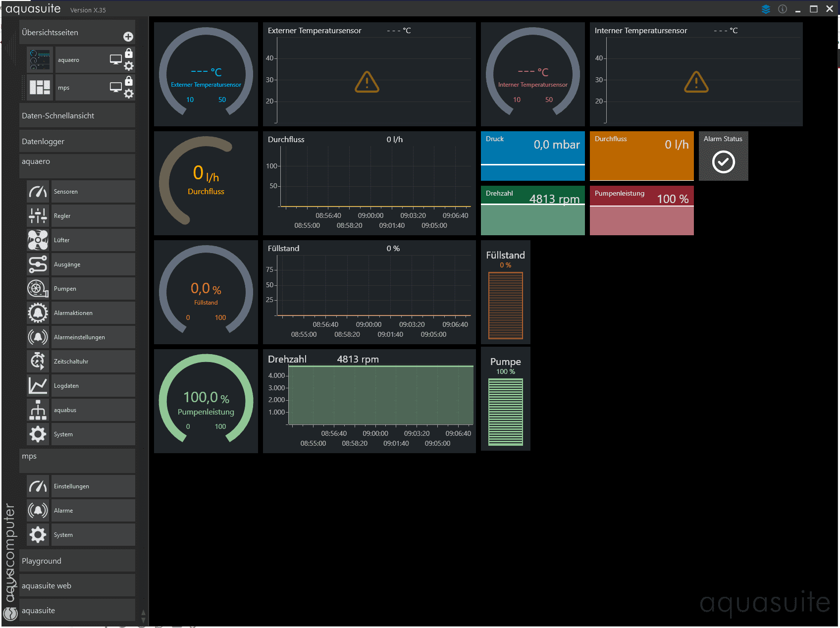Click warning icon in Externer Temperatursensor chart
The width and height of the screenshot is (840, 628).
[x=367, y=82]
